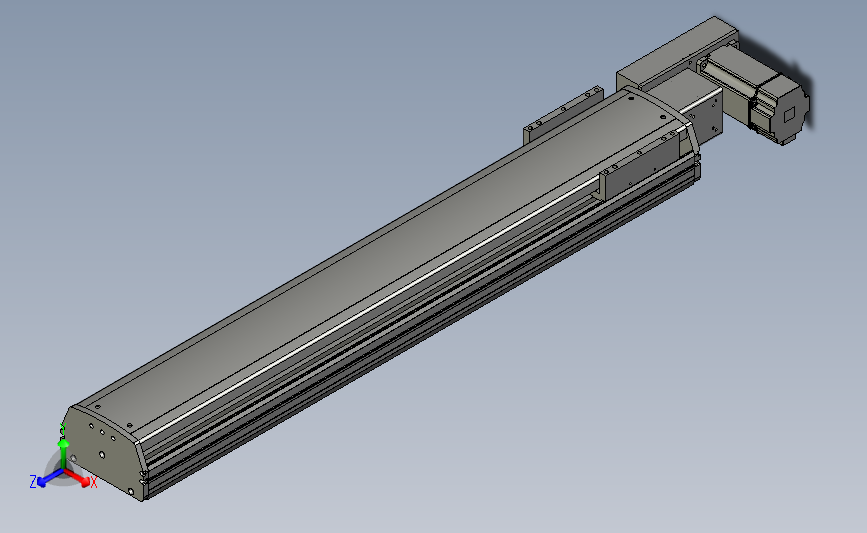This screenshot has width=867, height=533.
Task: Select the rear bracket strip behind the actuator
Action: (x=563, y=114)
